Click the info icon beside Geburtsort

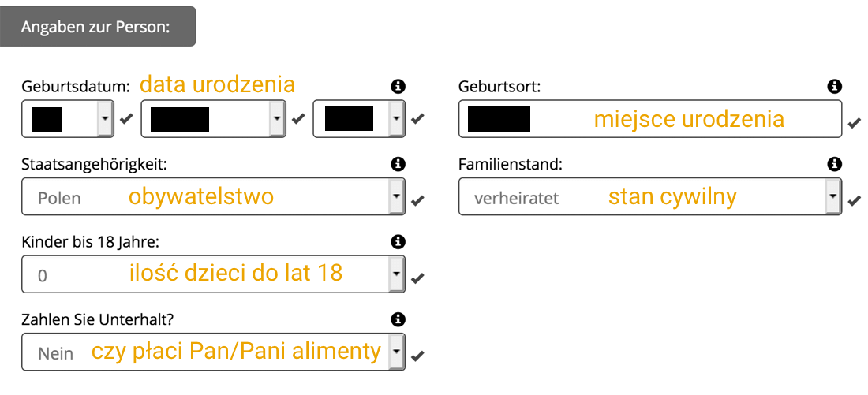pyautogui.click(x=834, y=86)
